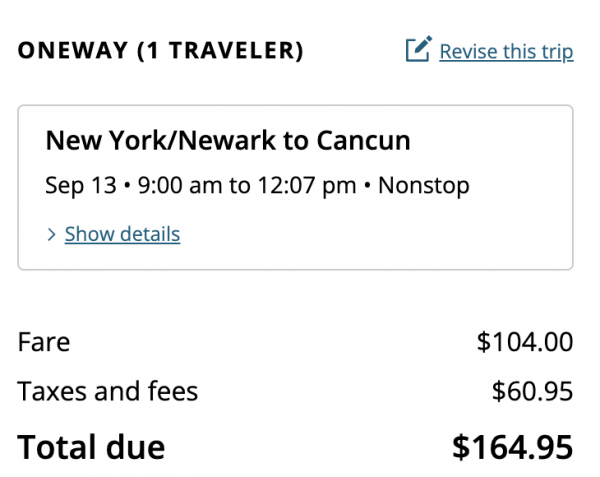This screenshot has height=477, width=600.
Task: Click empty space right of Show details
Action: (380, 235)
